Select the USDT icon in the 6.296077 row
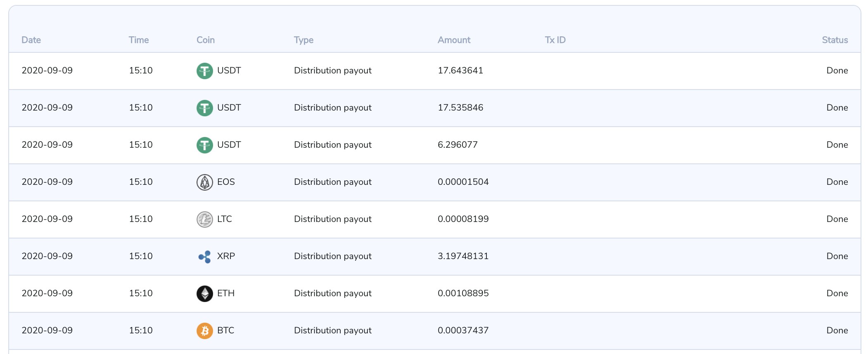Viewport: 868px width, 354px height. (204, 145)
